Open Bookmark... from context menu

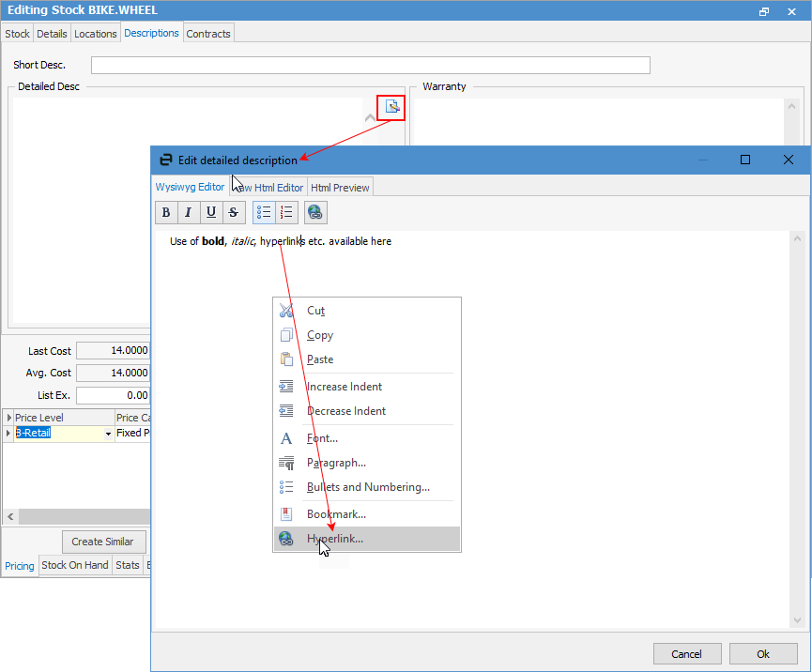[367, 514]
